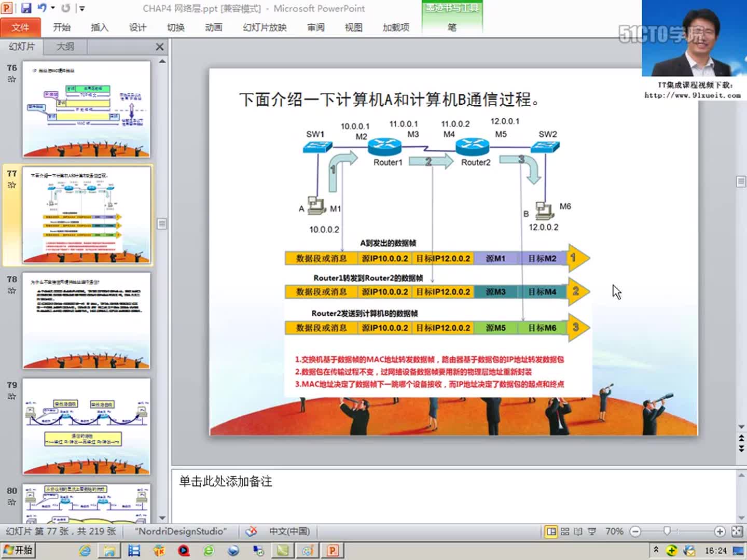The image size is (747, 560).
Task: Click the Undo arrow icon
Action: (x=41, y=8)
